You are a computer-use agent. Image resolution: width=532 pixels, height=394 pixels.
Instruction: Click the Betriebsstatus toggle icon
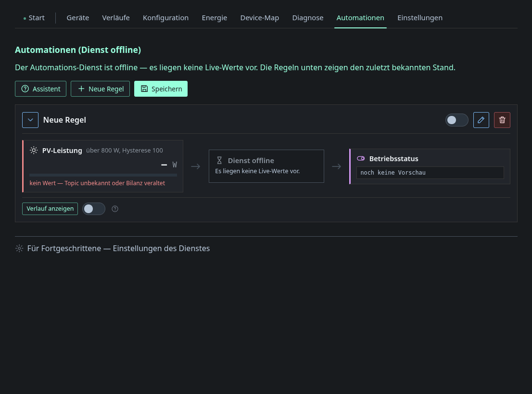[361, 158]
